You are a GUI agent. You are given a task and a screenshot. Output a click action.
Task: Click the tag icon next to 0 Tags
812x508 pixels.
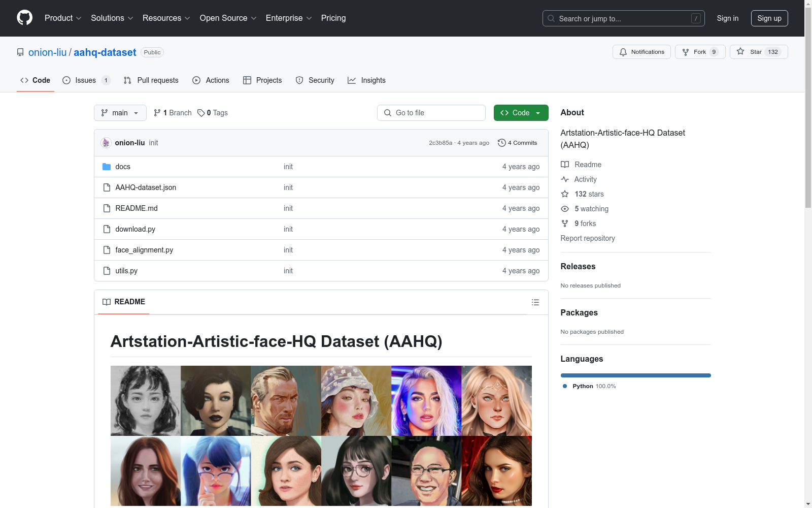[201, 113]
